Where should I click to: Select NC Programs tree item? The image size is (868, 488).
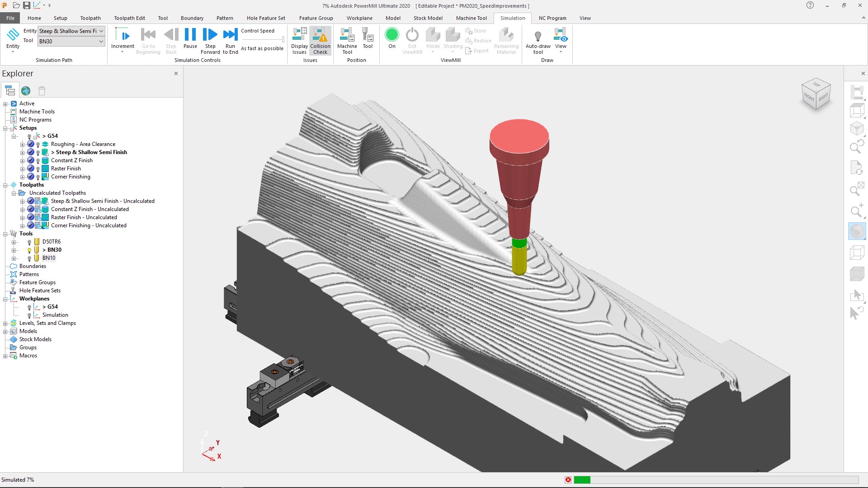click(35, 120)
